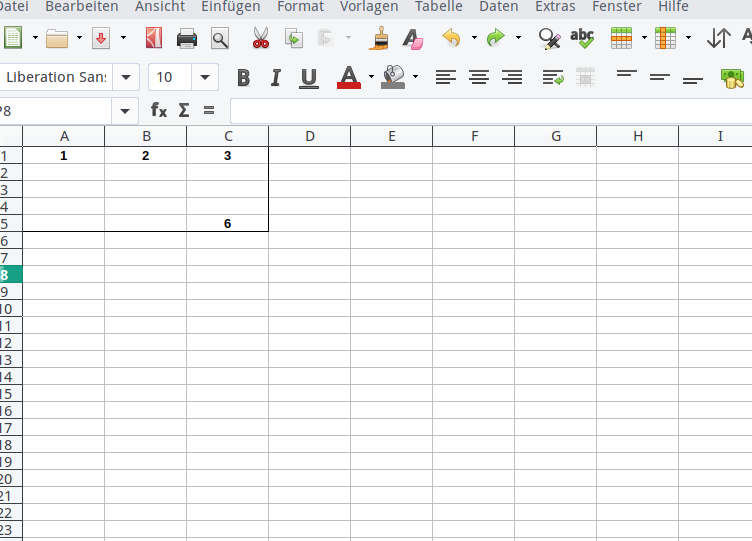
Task: Run the spell check abc icon
Action: pos(581,39)
